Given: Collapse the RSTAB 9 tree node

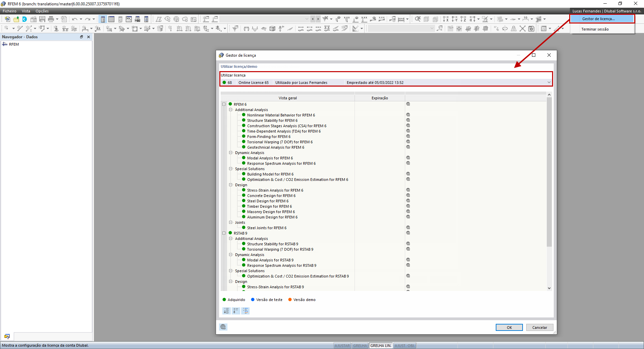Looking at the screenshot, I should pos(224,233).
